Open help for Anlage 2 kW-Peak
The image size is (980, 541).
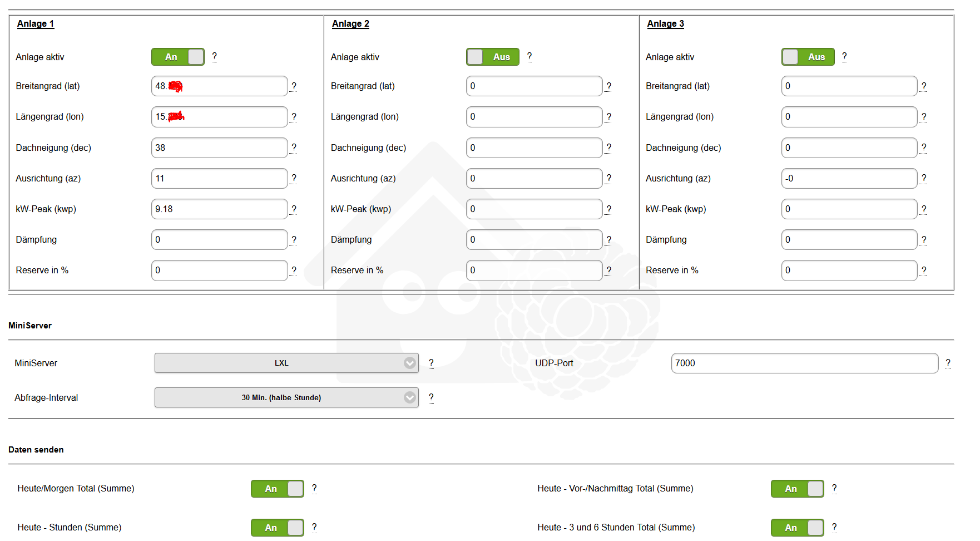609,209
